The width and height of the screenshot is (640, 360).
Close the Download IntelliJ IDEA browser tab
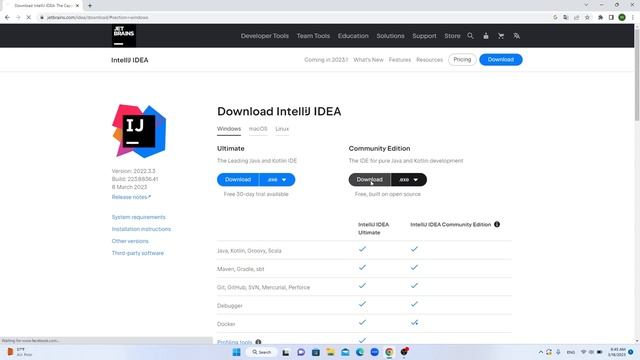77,6
